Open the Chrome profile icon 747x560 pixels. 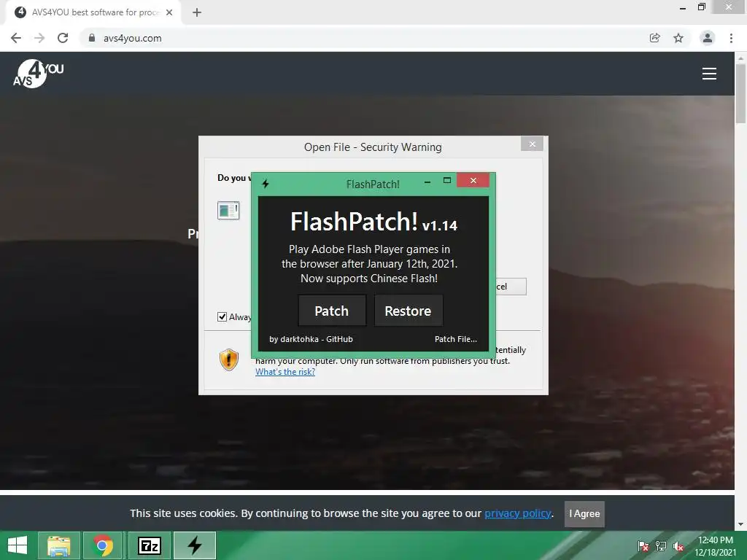(708, 38)
